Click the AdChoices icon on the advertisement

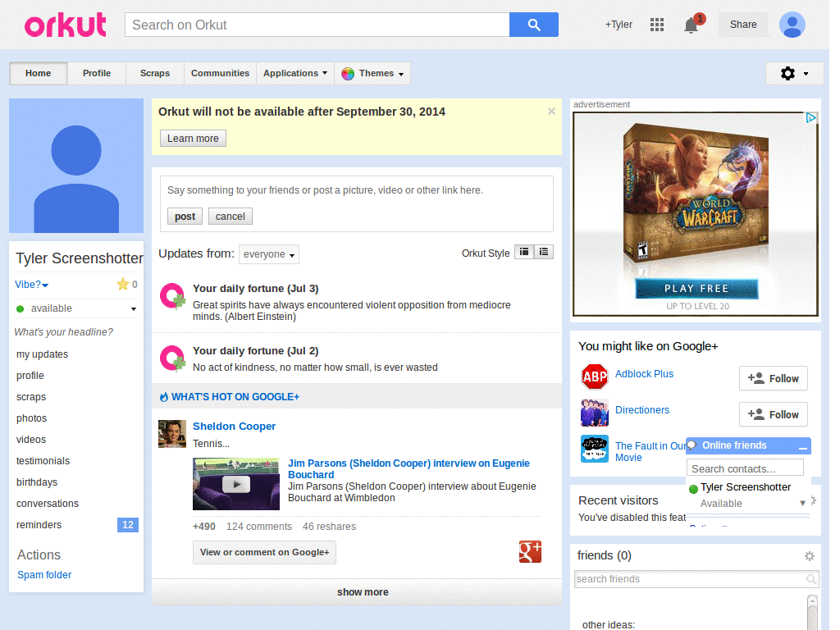pos(810,118)
